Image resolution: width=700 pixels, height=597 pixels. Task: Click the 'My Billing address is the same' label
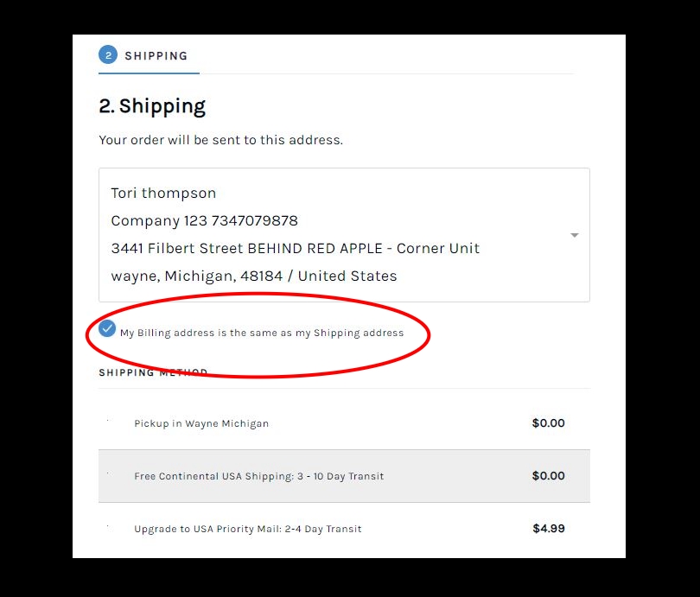tap(262, 333)
